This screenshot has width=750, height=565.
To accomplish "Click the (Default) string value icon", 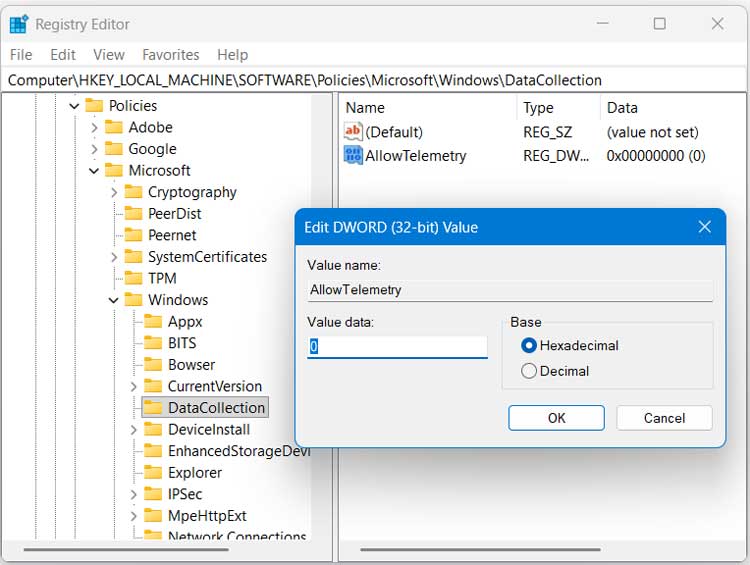I will tap(353, 132).
